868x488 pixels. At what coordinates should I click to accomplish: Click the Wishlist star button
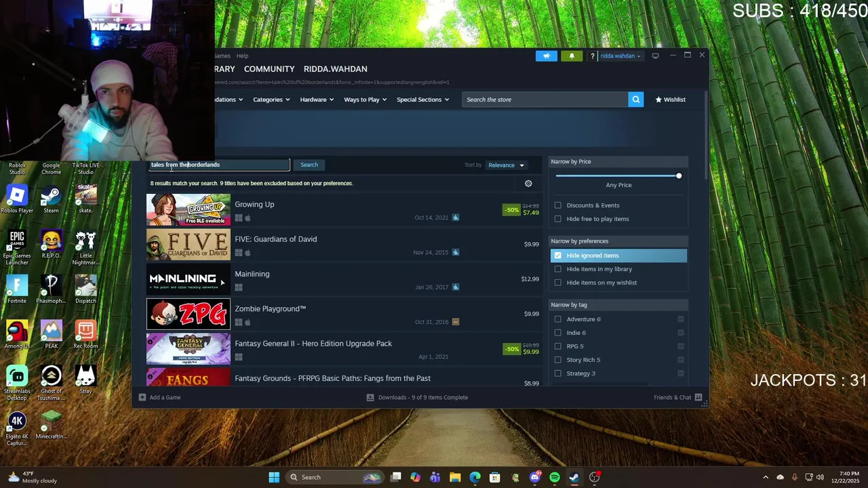click(670, 100)
